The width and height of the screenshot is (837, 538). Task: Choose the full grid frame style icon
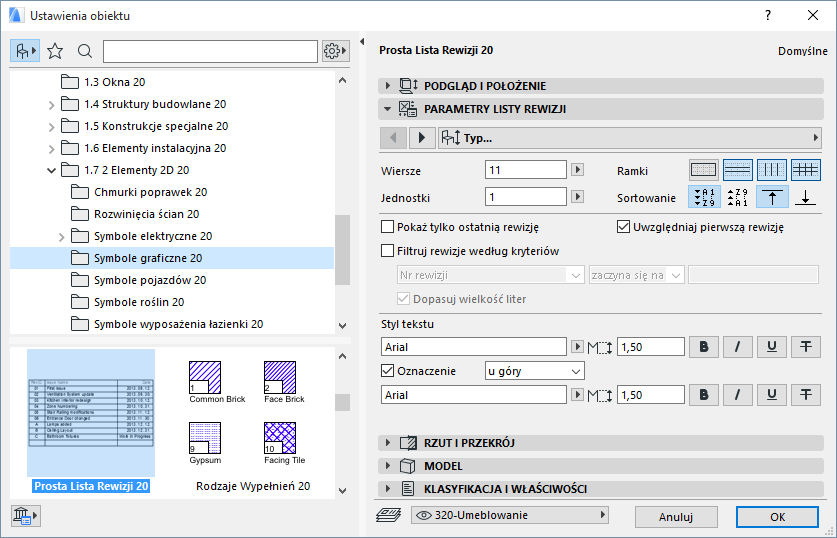pyautogui.click(x=805, y=170)
